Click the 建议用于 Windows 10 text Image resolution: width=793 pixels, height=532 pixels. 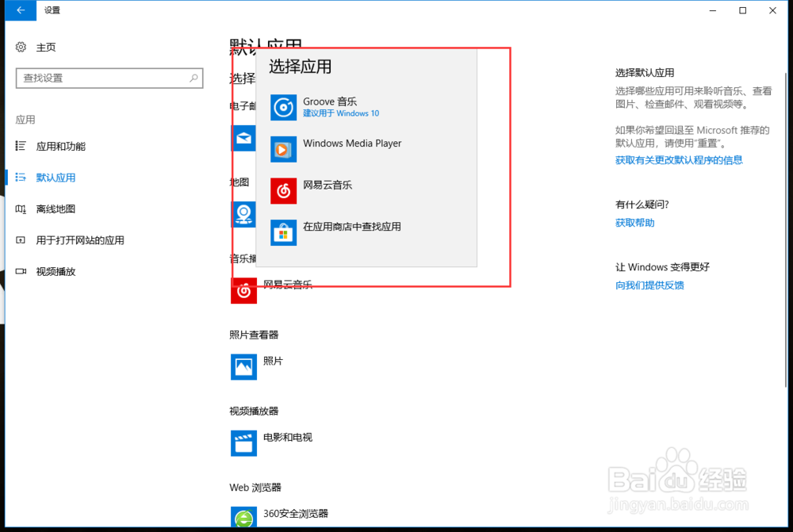coord(341,113)
